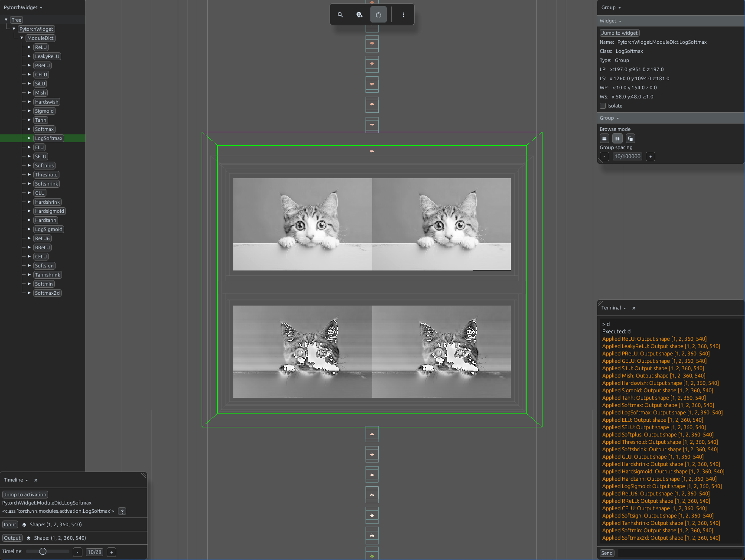
Task: Select the Sigmoid tree item
Action: (x=44, y=111)
